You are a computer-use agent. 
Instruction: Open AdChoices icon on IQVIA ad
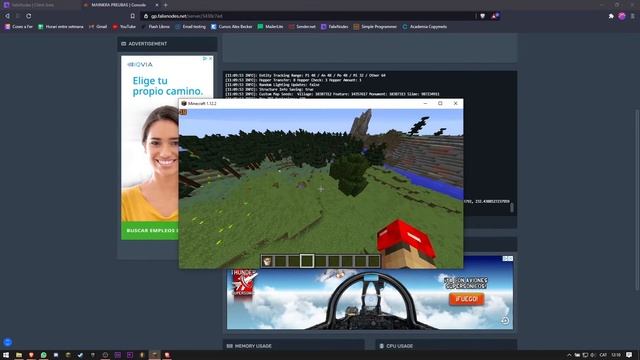pyautogui.click(x=205, y=59)
